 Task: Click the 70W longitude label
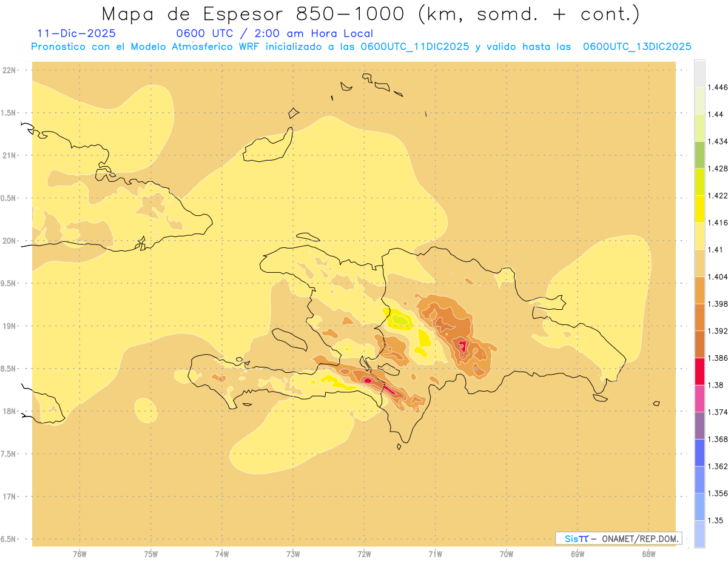coord(507,554)
